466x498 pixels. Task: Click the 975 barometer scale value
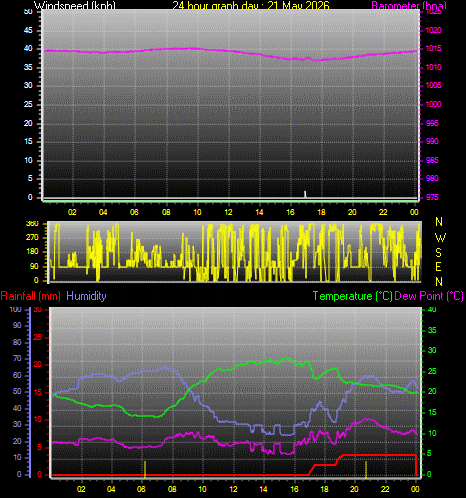coord(432,197)
